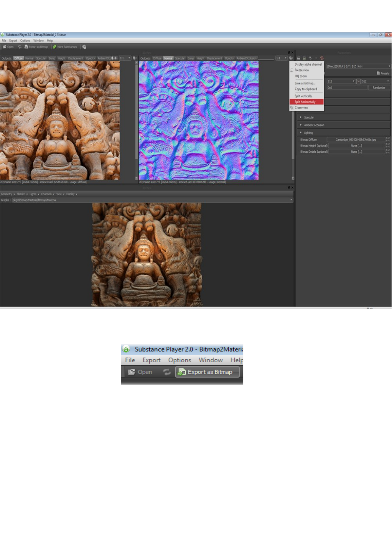Select the Height output tab in the Diffuse view
This screenshot has height=558, width=392.
[x=62, y=58]
